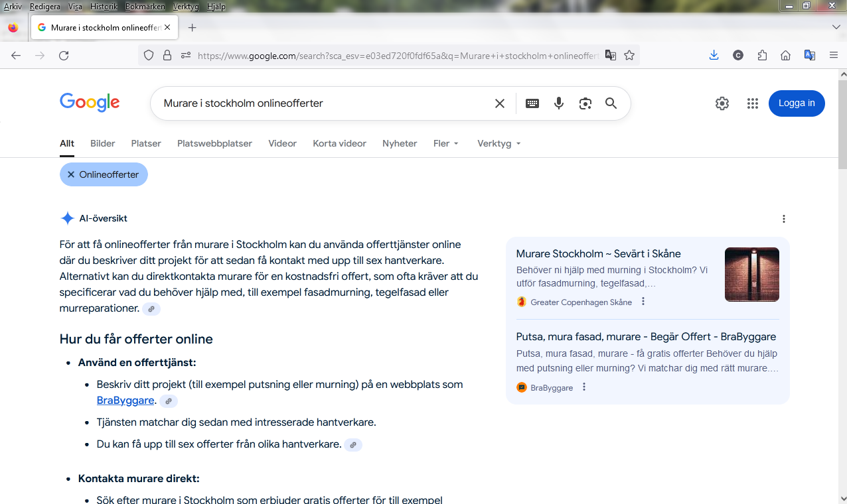Viewport: 847px width, 504px height.
Task: Switch to the Bilder tab
Action: click(103, 143)
